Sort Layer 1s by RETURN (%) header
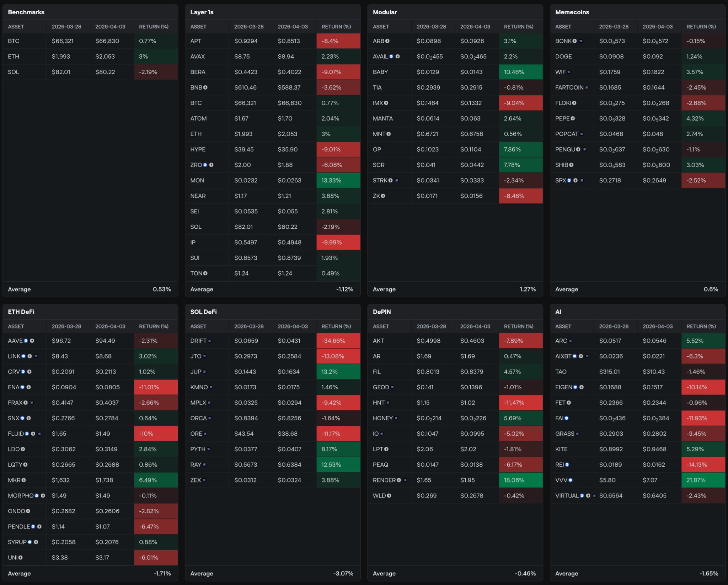The height and width of the screenshot is (585, 728). (336, 27)
